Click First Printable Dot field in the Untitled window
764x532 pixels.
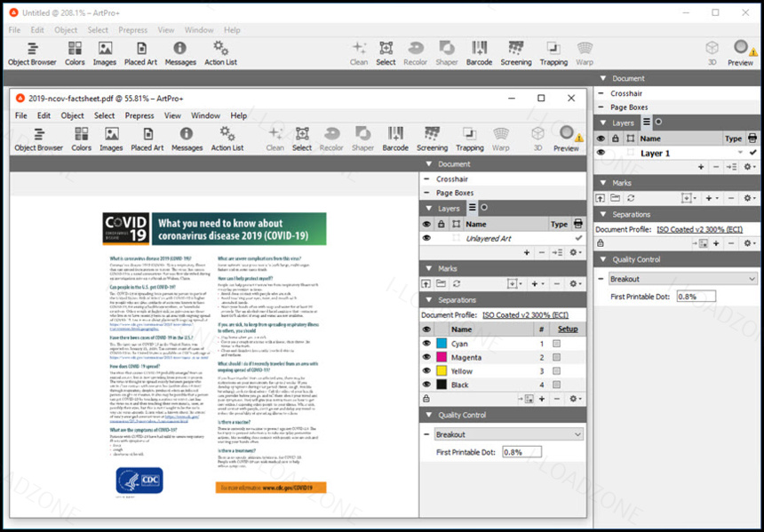(x=696, y=297)
